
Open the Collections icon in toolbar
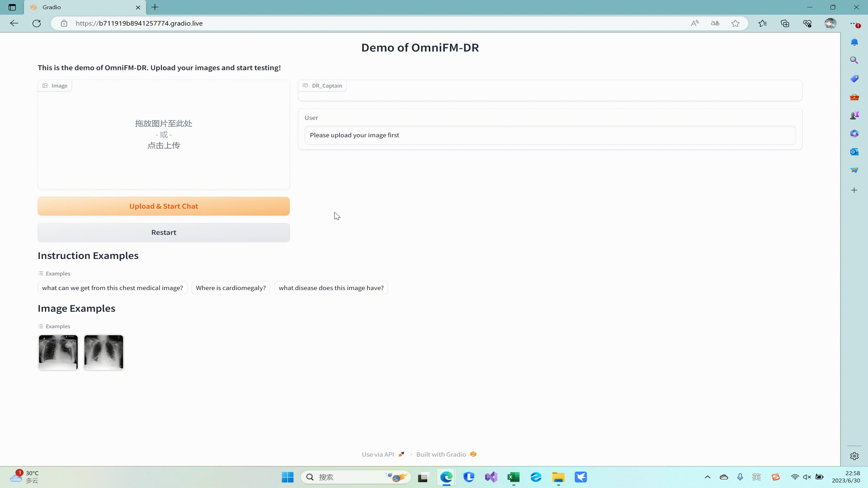point(785,23)
